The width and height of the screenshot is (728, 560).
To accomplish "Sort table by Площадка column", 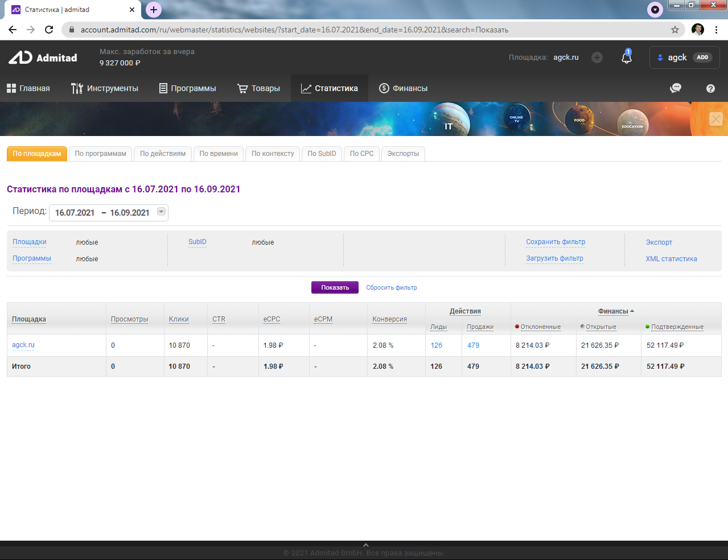I will [x=29, y=319].
